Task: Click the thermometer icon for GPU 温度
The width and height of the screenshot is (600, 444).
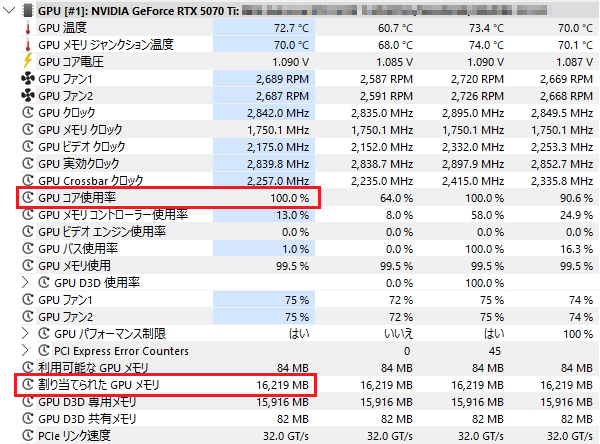Action: click(x=28, y=28)
